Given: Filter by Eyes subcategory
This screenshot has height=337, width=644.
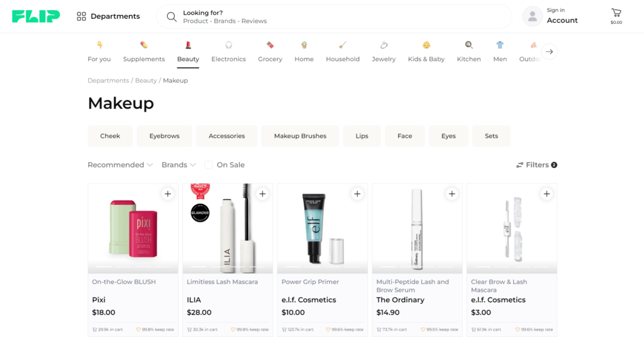Looking at the screenshot, I should (448, 136).
